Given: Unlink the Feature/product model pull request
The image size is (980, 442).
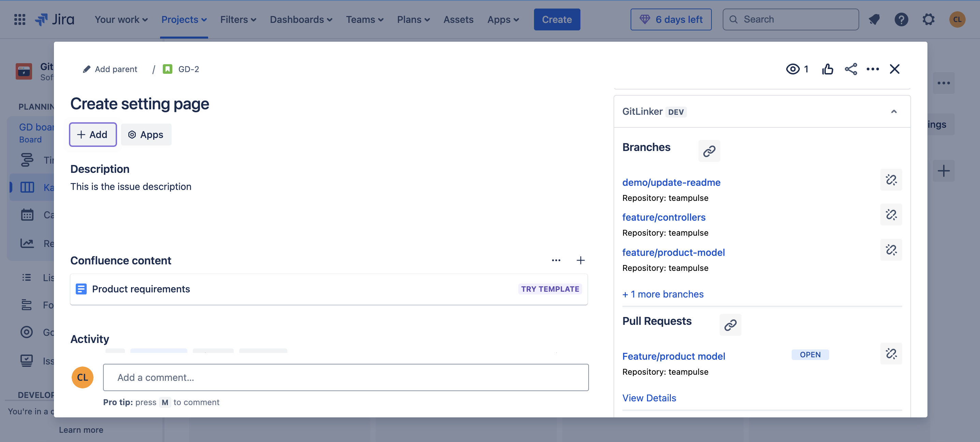Looking at the screenshot, I should [891, 354].
